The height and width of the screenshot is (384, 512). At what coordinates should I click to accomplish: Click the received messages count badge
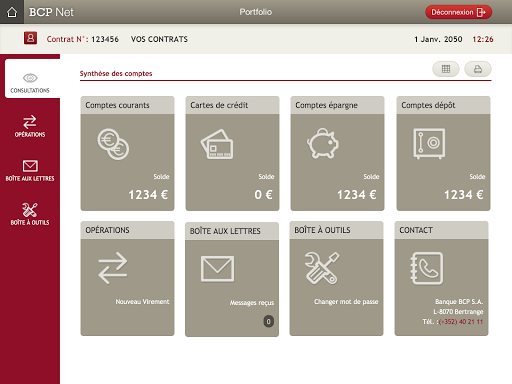pyautogui.click(x=268, y=321)
